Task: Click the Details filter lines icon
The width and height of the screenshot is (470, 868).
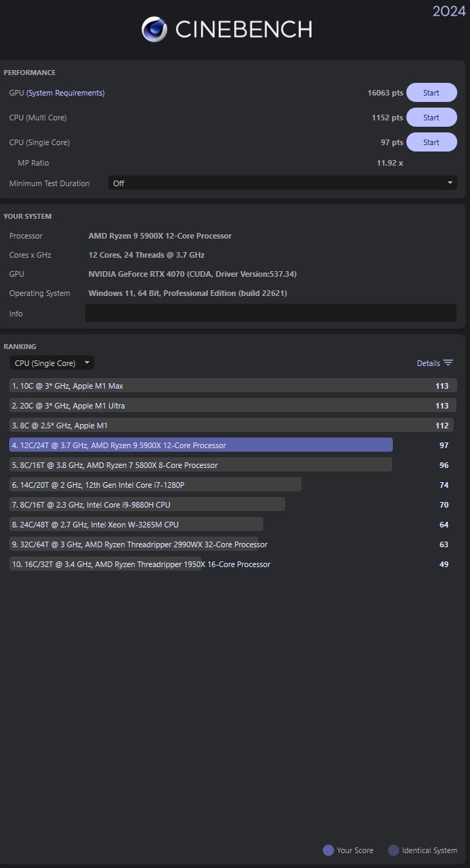Action: (448, 363)
